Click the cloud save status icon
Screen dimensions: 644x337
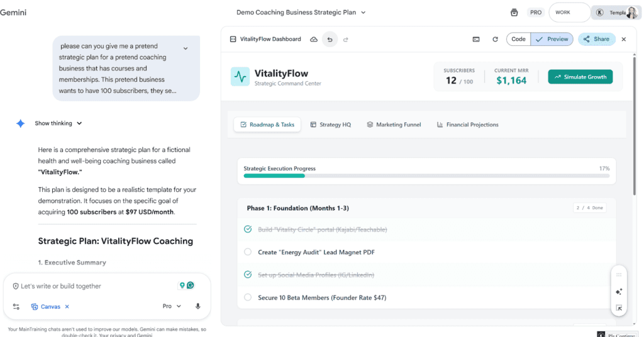tap(314, 39)
